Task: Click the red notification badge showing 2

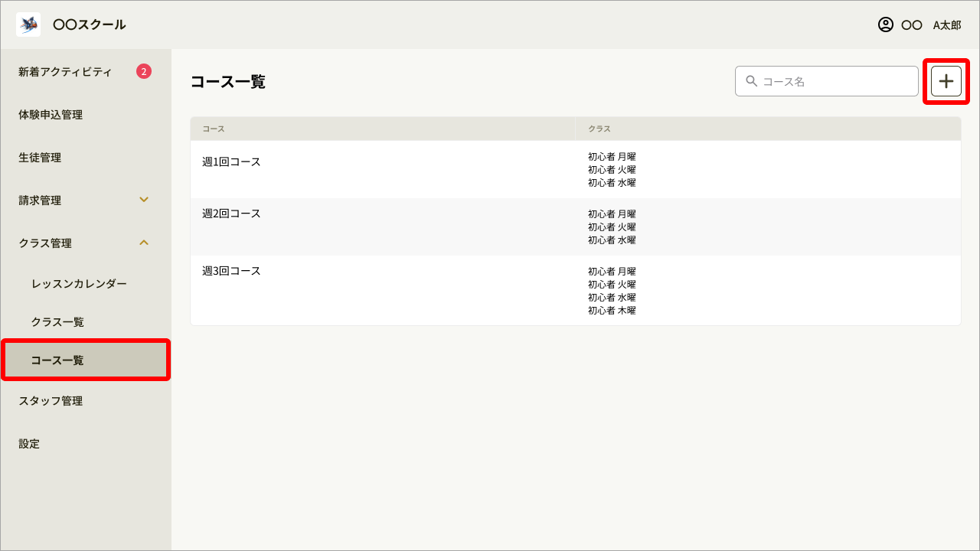Action: pos(142,70)
